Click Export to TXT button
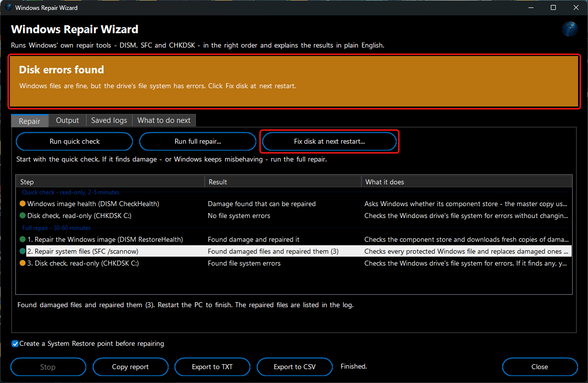Image resolution: width=588 pixels, height=383 pixels. 212,367
